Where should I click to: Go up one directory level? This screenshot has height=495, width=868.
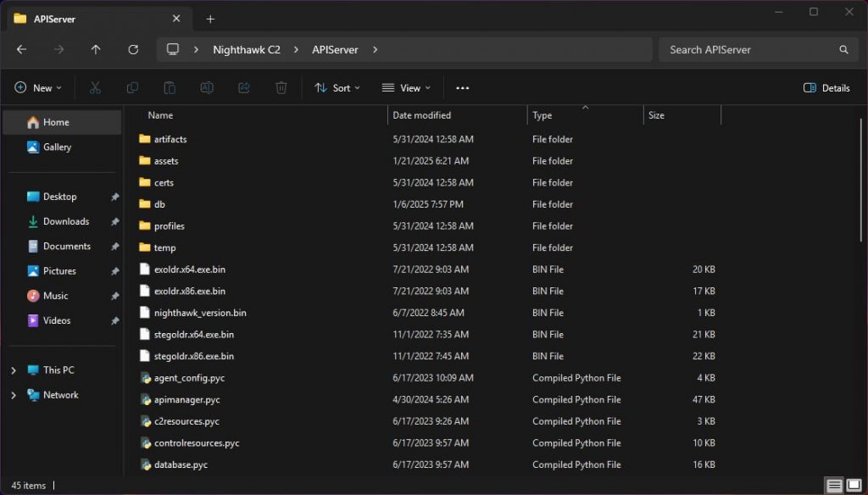[x=96, y=50]
